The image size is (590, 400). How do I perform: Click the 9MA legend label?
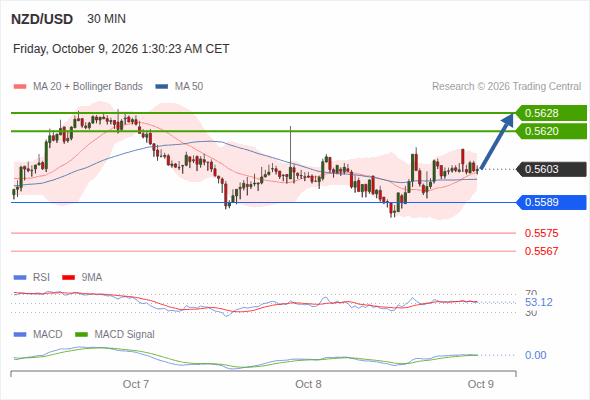(x=92, y=278)
